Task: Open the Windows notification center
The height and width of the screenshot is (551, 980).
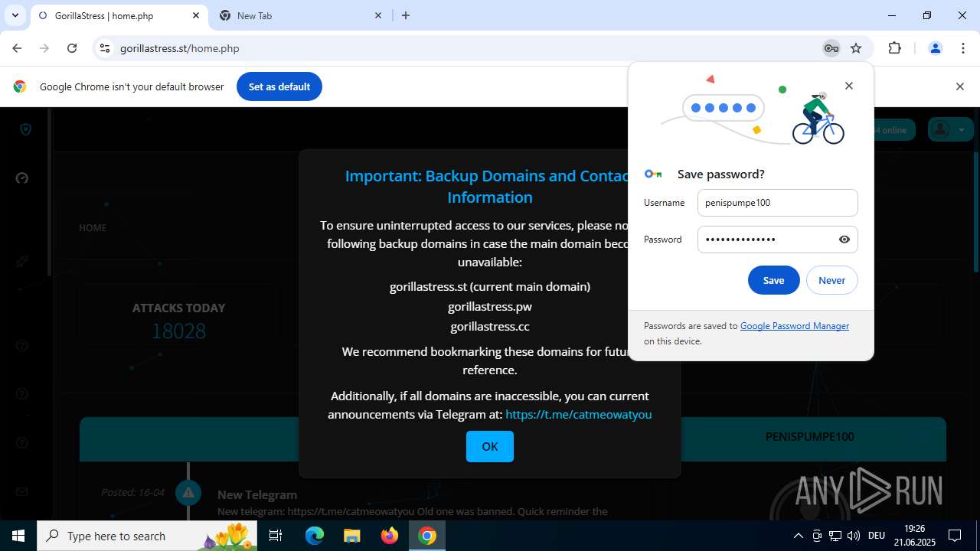Action: pyautogui.click(x=955, y=536)
